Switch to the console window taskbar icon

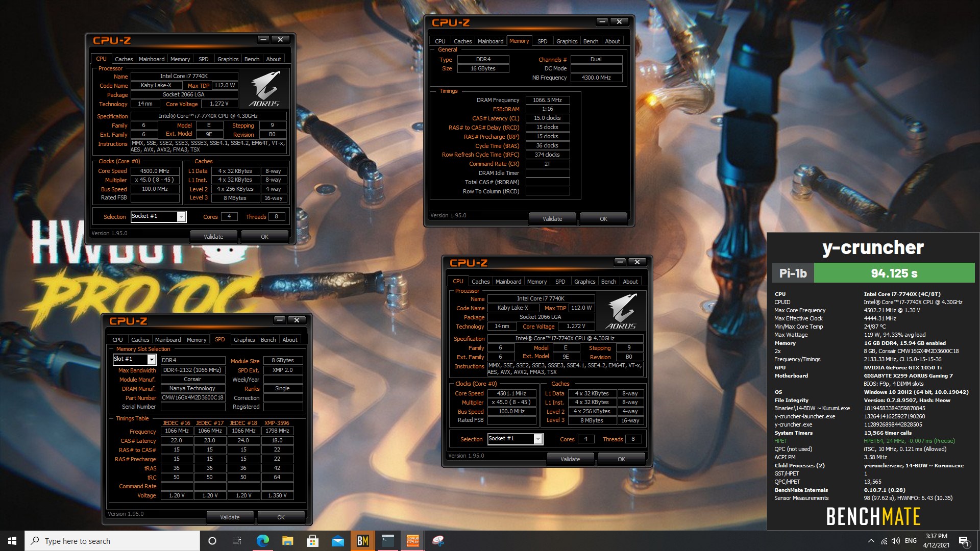pos(388,541)
